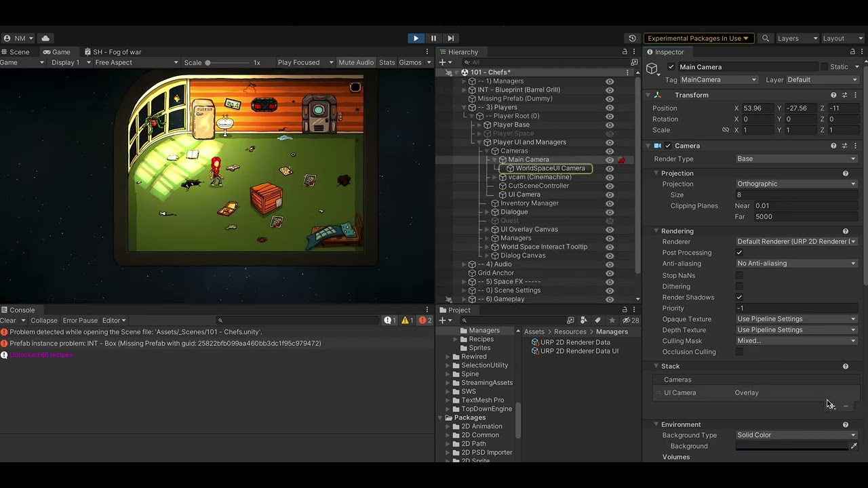The width and height of the screenshot is (868, 488).
Task: Click the Play button in the toolbar
Action: pos(416,39)
